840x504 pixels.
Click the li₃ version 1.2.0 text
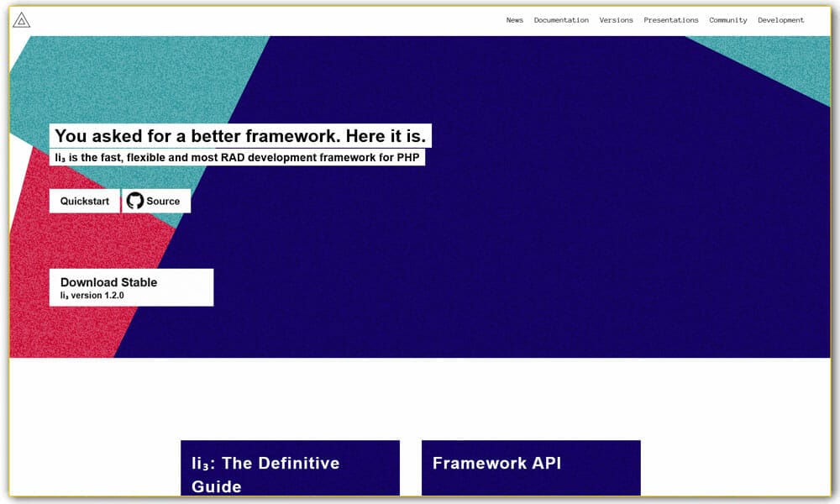92,296
